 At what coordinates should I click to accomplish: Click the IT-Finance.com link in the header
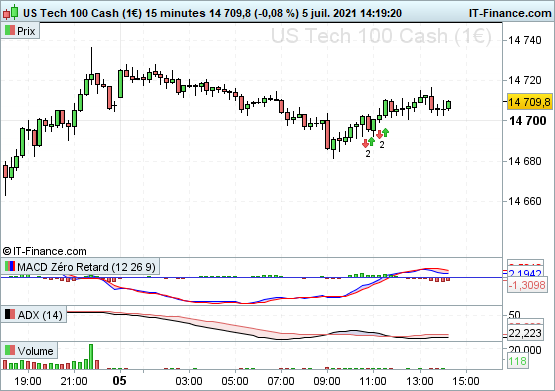[510, 13]
